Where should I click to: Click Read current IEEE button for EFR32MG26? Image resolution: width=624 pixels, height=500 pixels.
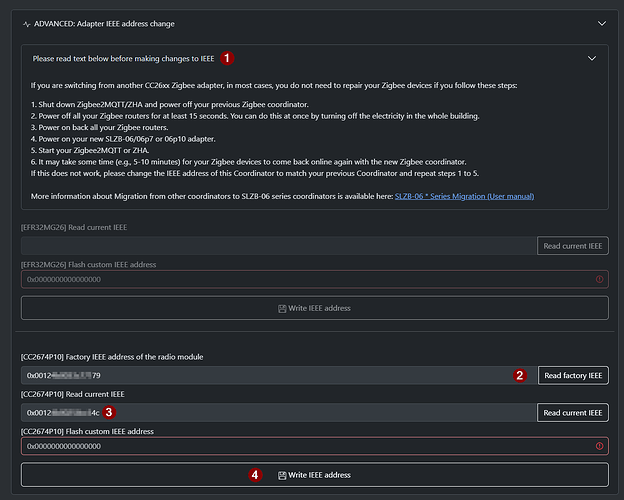click(573, 246)
